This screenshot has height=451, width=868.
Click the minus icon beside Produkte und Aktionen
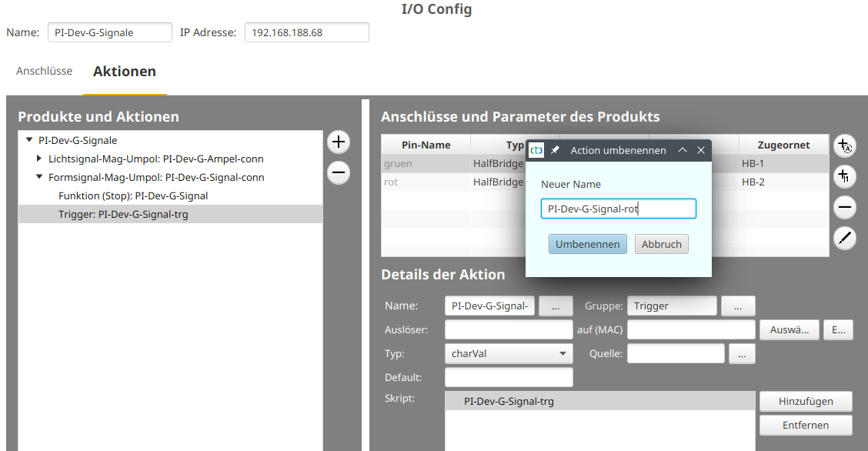(338, 172)
